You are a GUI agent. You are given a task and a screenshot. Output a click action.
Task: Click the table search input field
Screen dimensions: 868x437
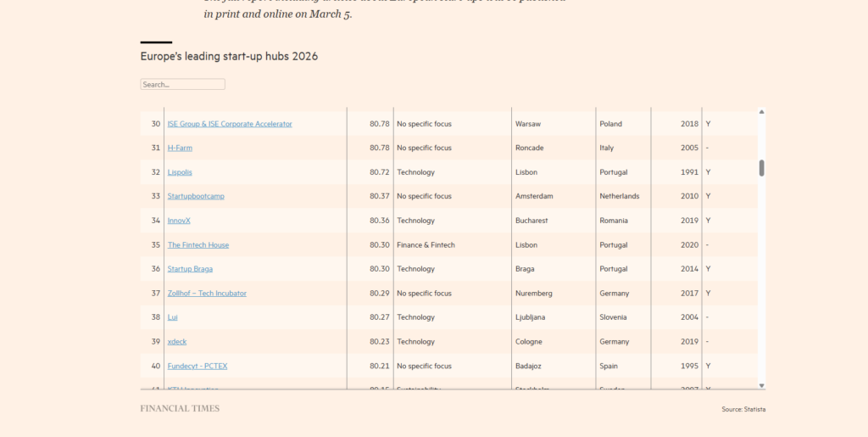click(182, 85)
